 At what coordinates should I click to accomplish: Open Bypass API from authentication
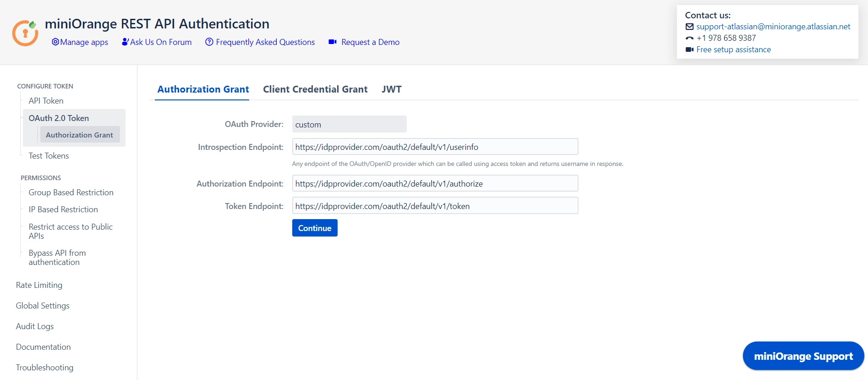[57, 258]
